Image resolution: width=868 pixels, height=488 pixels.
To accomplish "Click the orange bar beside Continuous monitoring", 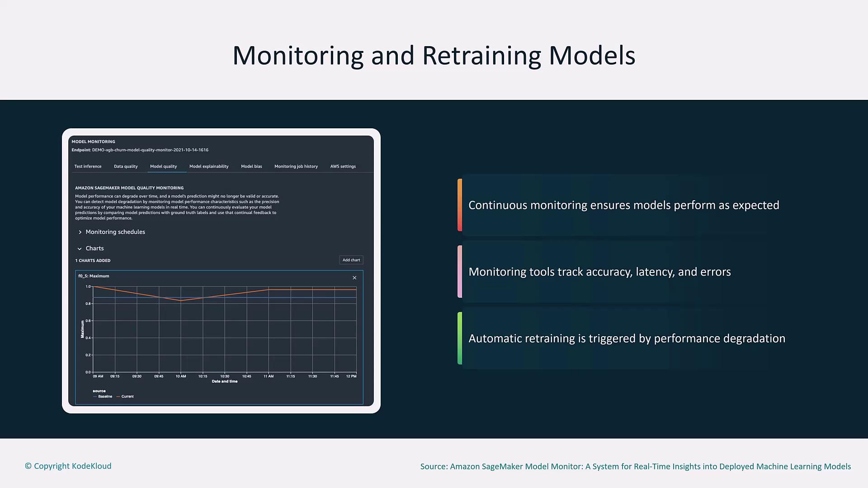I will [x=460, y=205].
